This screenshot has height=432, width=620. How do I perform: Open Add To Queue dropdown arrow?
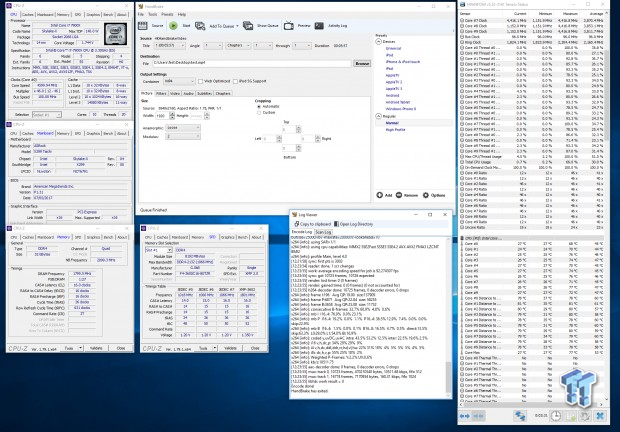tap(237, 26)
